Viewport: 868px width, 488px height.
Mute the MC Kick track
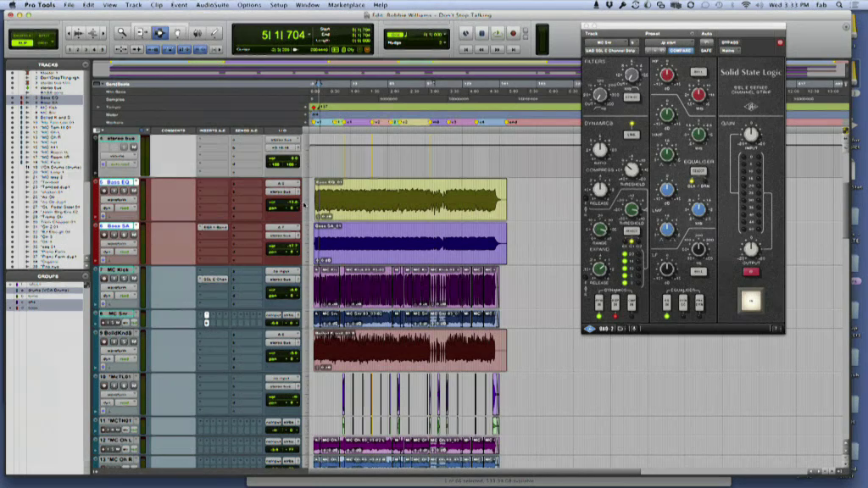pyautogui.click(x=134, y=278)
